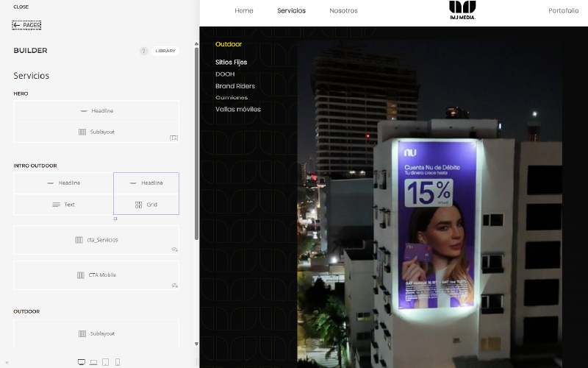
Task: Toggle visibility icon on cta_Servicios block
Action: (174, 250)
